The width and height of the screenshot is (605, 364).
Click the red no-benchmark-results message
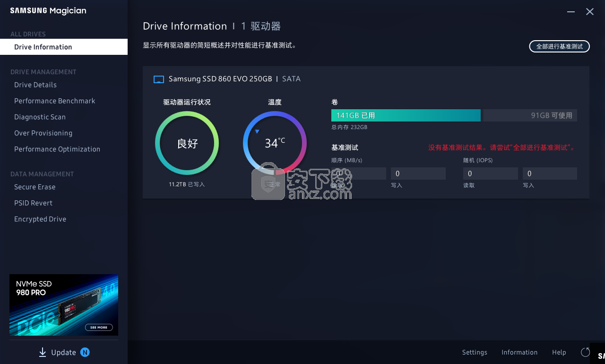point(502,147)
